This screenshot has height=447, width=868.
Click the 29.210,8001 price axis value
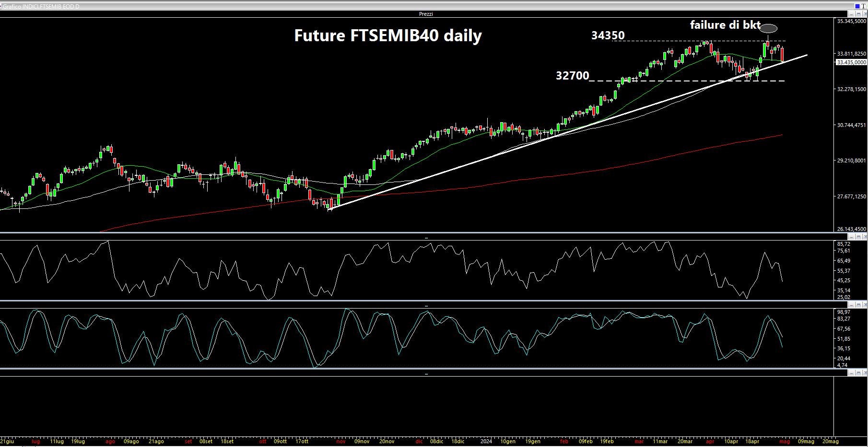[852, 160]
